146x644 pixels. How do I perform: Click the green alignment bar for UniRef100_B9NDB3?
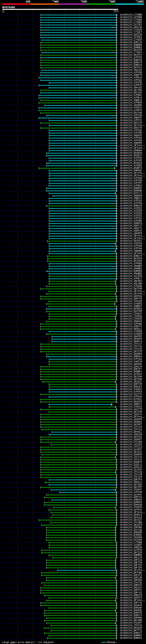[79, 48]
